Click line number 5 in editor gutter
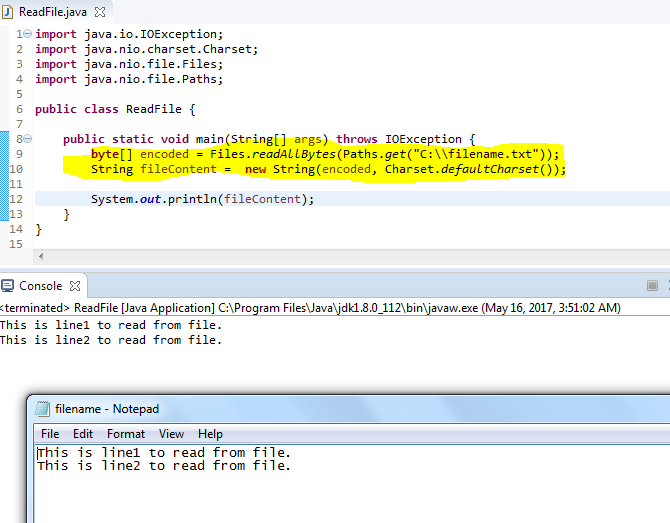The image size is (670, 523). 19,94
